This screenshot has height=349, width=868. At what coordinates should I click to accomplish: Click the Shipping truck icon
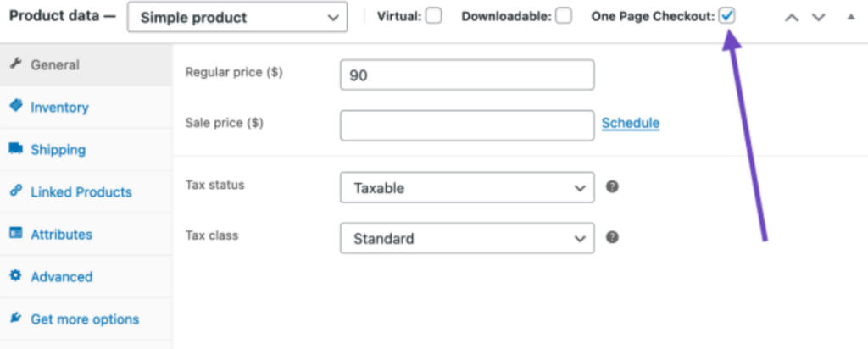point(15,149)
